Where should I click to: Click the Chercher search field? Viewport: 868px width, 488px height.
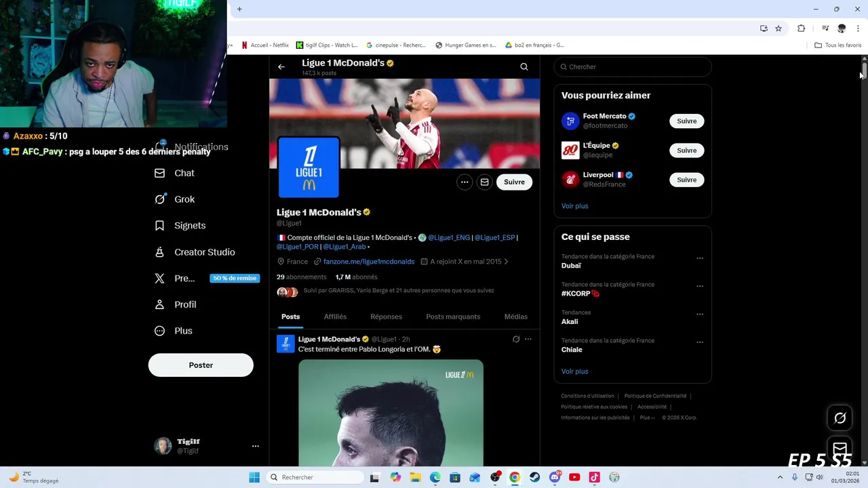click(633, 66)
